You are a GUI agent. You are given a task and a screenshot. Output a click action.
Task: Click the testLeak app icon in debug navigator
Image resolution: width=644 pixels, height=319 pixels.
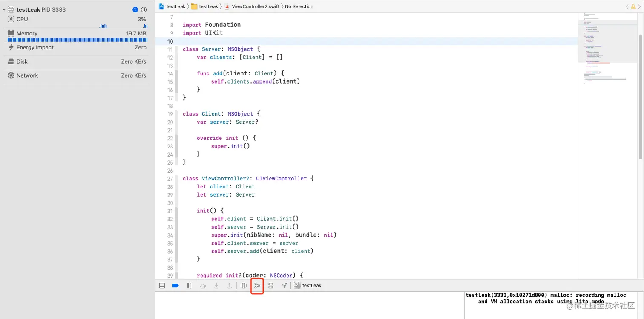pyautogui.click(x=11, y=9)
